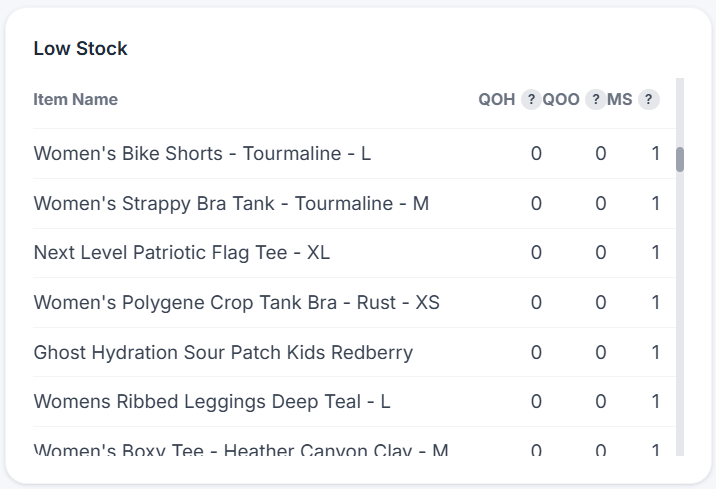716x489 pixels.
Task: Click QOH value for Ghost Hydration row
Action: tap(536, 352)
